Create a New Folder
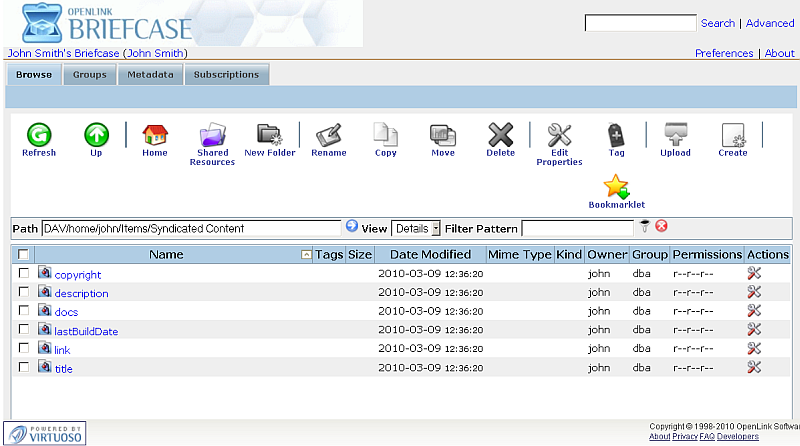Viewport: 800px width, 446px height. (x=269, y=135)
